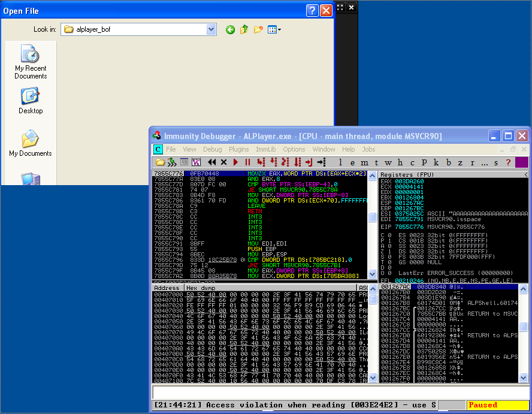Run program with red play icon
The image size is (532, 414).
tap(236, 162)
